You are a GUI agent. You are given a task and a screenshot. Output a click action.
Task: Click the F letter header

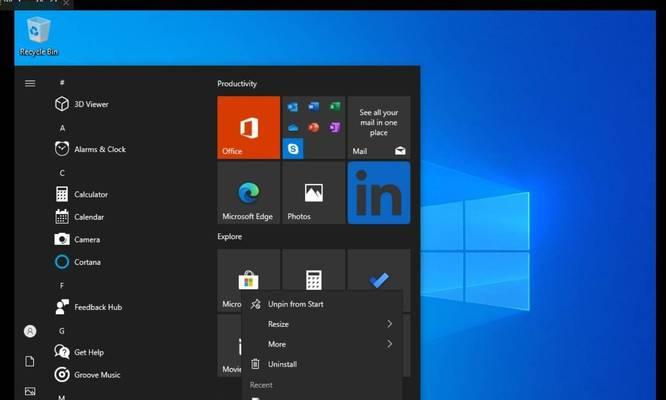click(x=62, y=285)
